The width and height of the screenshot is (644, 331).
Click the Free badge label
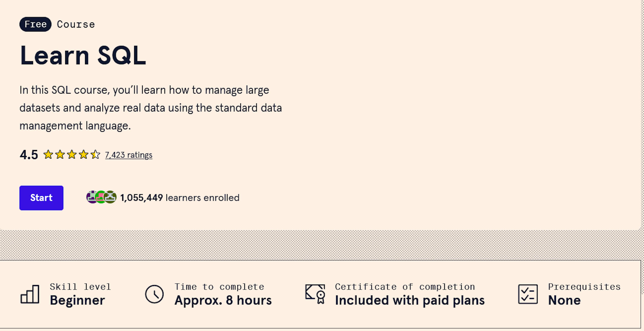click(36, 24)
